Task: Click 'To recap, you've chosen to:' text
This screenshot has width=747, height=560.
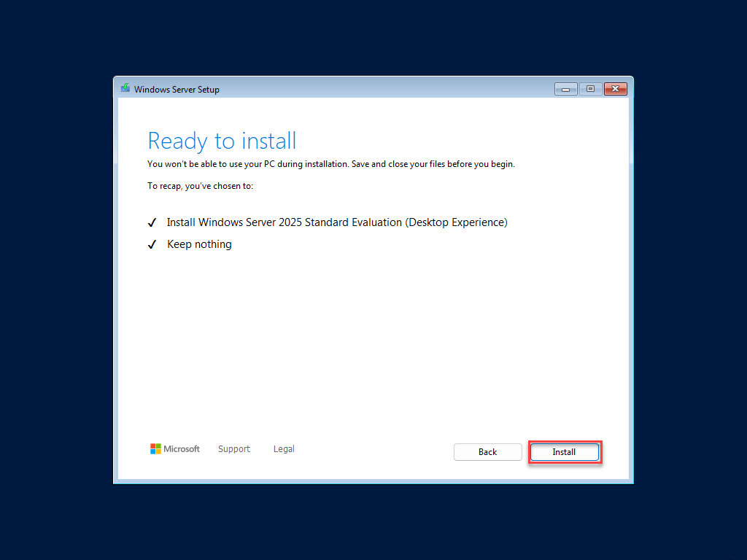Action: tap(200, 186)
